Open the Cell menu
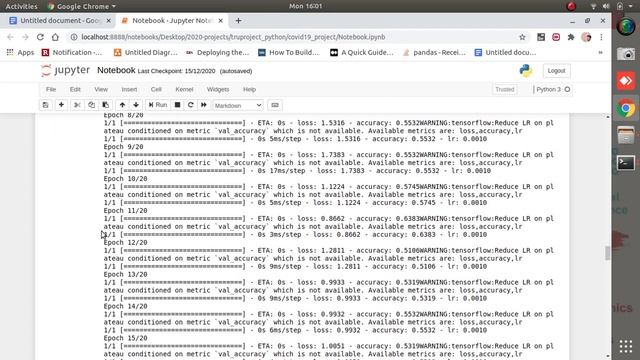Viewport: 640px width, 360px height. click(x=156, y=89)
